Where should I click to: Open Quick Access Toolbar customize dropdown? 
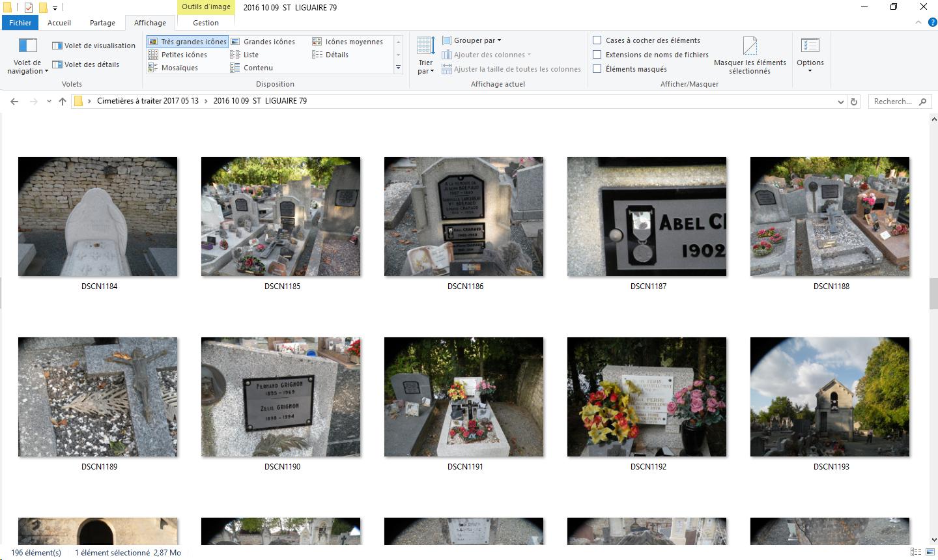coord(55,8)
